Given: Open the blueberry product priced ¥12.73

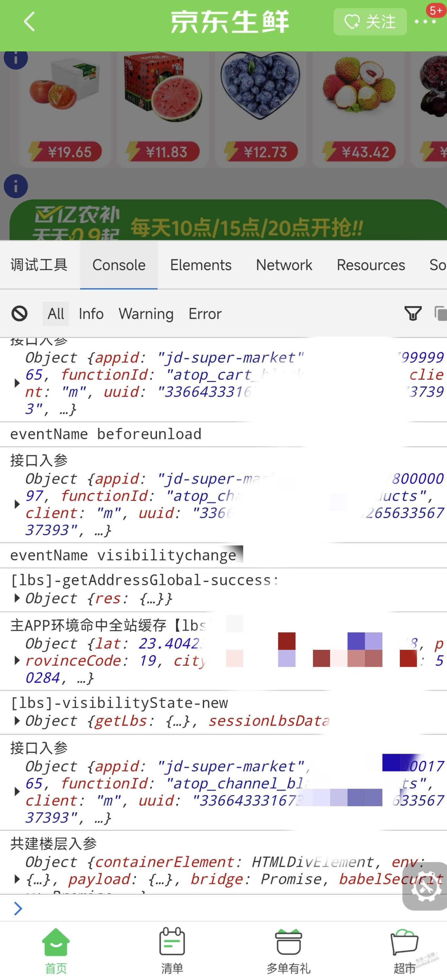Looking at the screenshot, I should tap(261, 110).
